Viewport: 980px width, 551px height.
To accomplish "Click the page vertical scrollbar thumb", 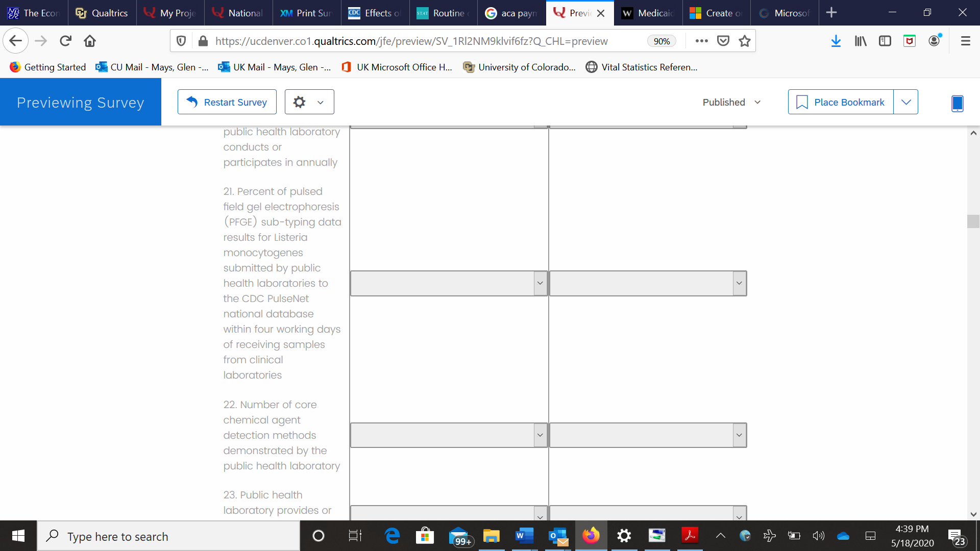I will click(973, 221).
